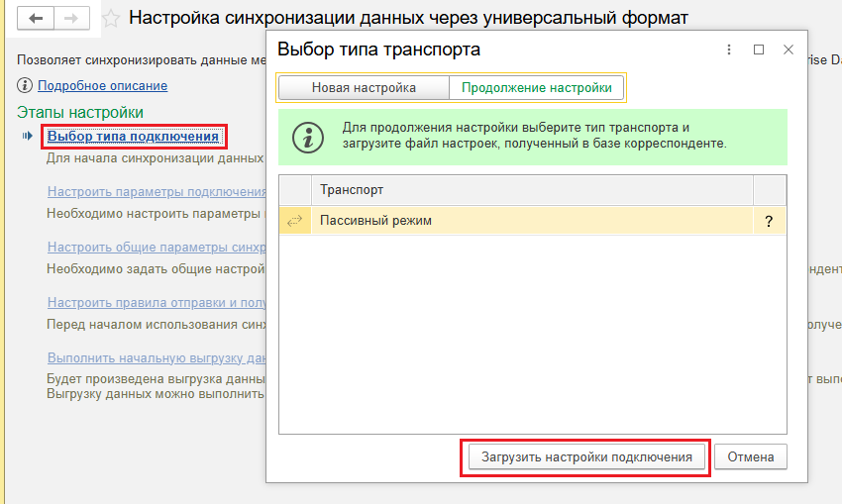Open Настроить правила отправки и получения link
Screen dimensions: 842x504
[157, 302]
